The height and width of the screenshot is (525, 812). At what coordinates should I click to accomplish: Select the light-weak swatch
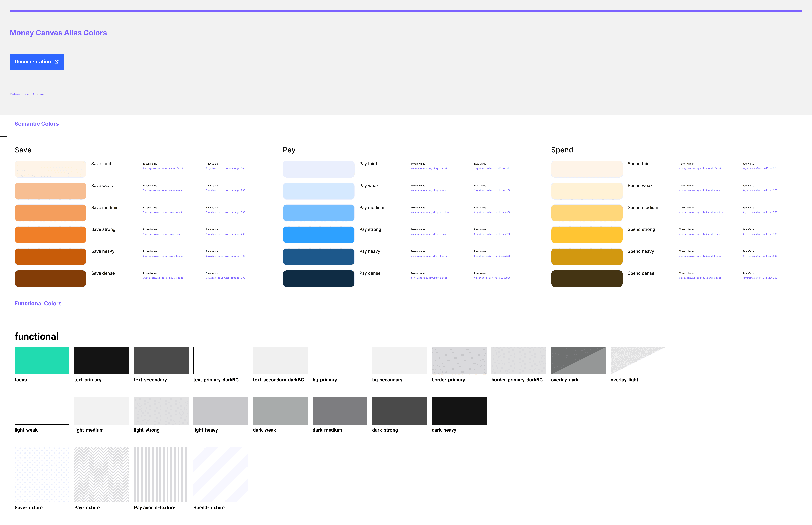click(x=42, y=411)
